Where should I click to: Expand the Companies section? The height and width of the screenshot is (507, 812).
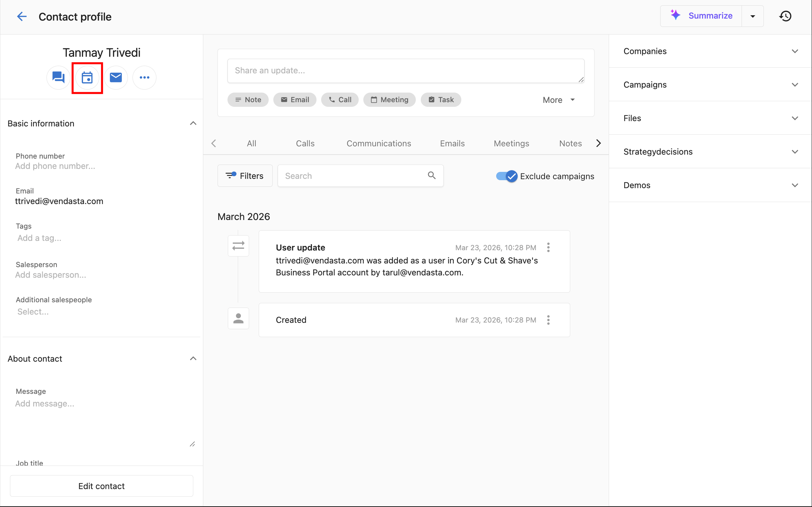coord(794,51)
